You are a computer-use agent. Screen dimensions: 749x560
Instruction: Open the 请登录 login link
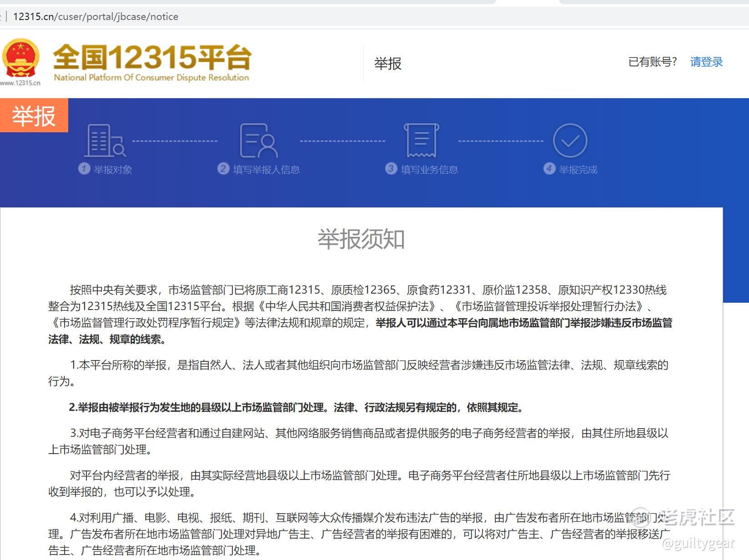tap(706, 62)
